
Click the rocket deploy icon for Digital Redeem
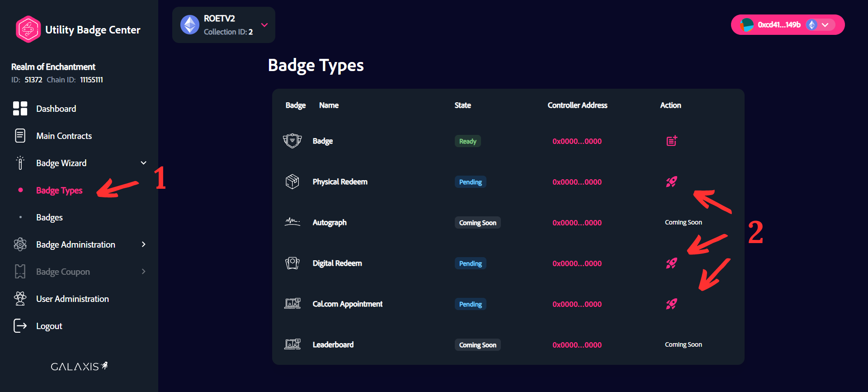[x=671, y=263]
